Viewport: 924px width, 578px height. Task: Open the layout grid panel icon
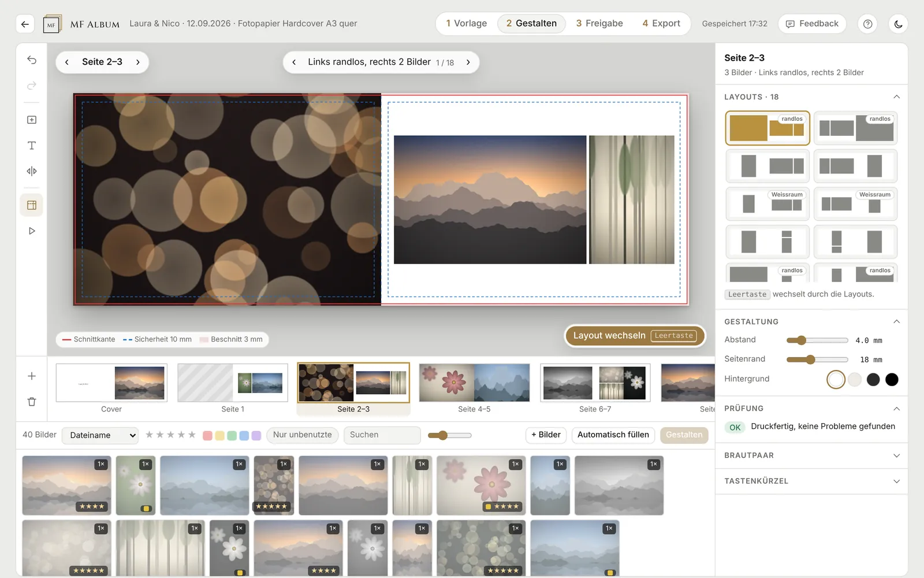(x=32, y=205)
